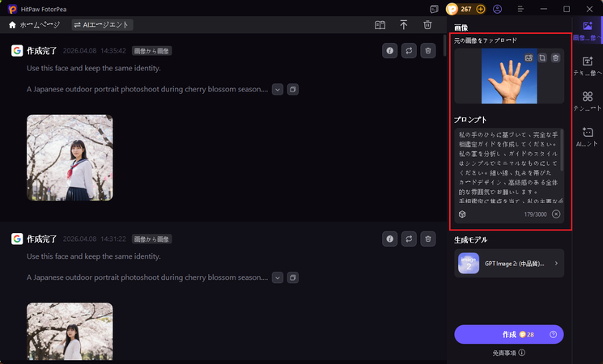
Task: Expand the prompt of the 14:31:22 result
Action: (278, 277)
